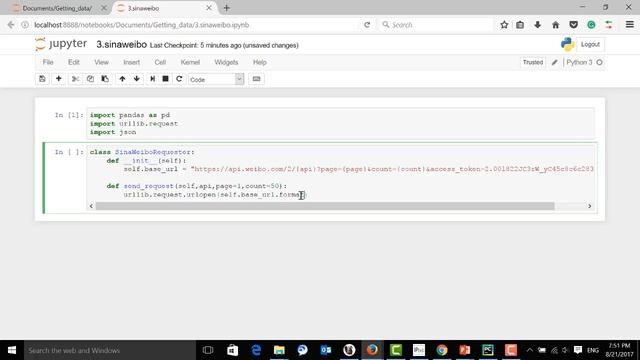Select the 3.sinaweibo browser tab

click(163, 8)
